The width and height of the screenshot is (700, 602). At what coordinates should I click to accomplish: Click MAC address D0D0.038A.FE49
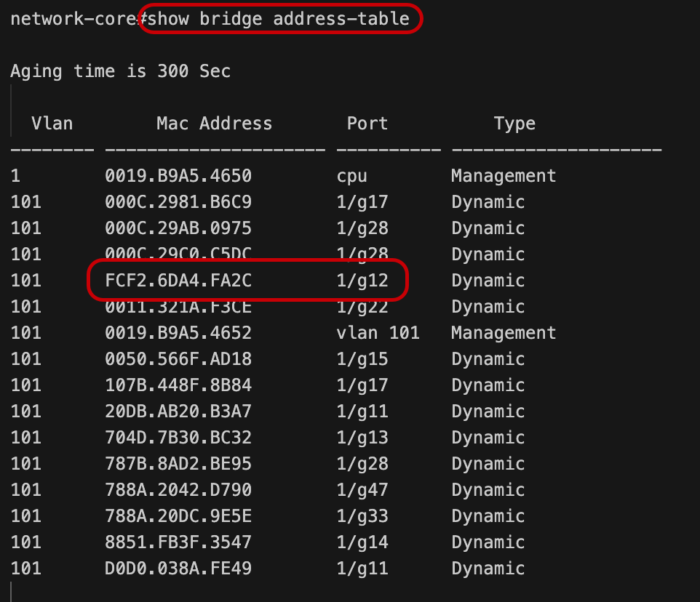[178, 569]
